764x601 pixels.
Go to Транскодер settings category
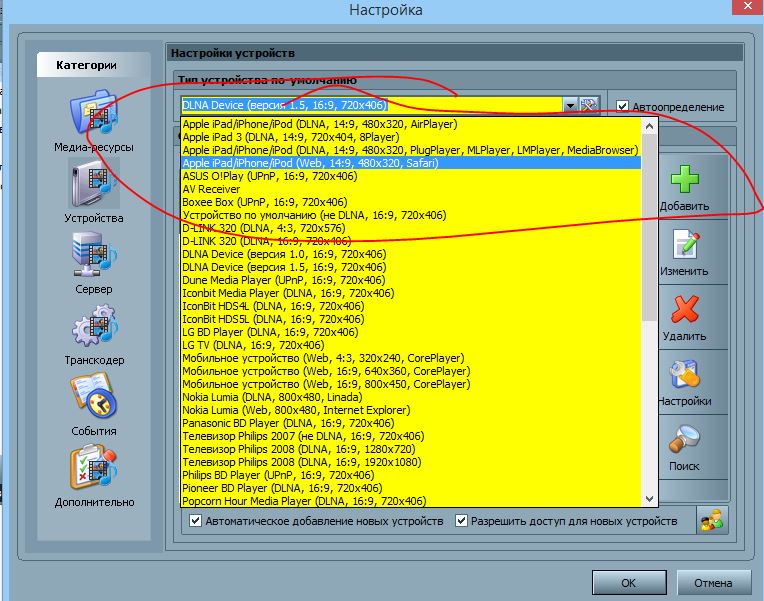tap(93, 329)
